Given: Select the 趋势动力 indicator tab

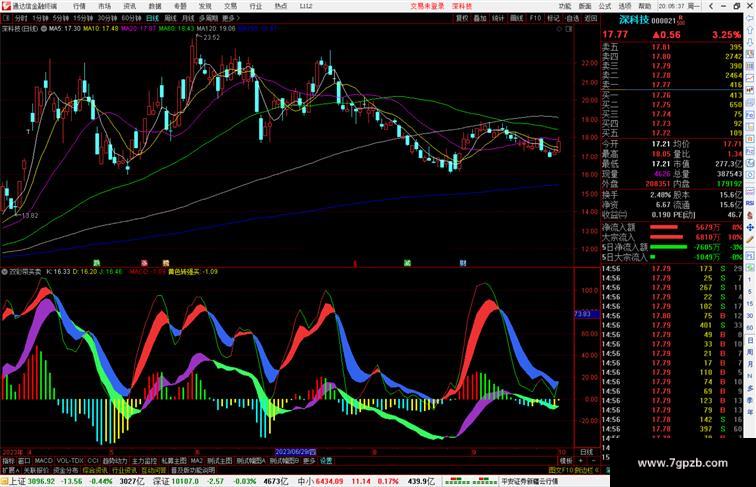Looking at the screenshot, I should click(x=115, y=461).
